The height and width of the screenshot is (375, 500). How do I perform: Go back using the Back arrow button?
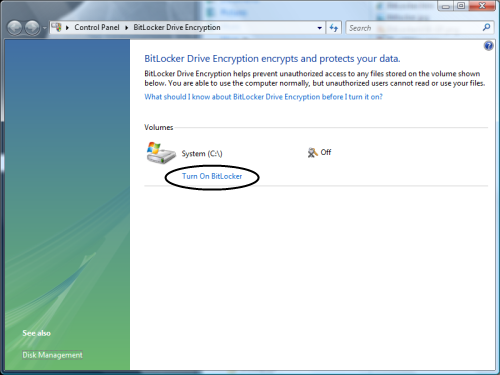tap(15, 28)
